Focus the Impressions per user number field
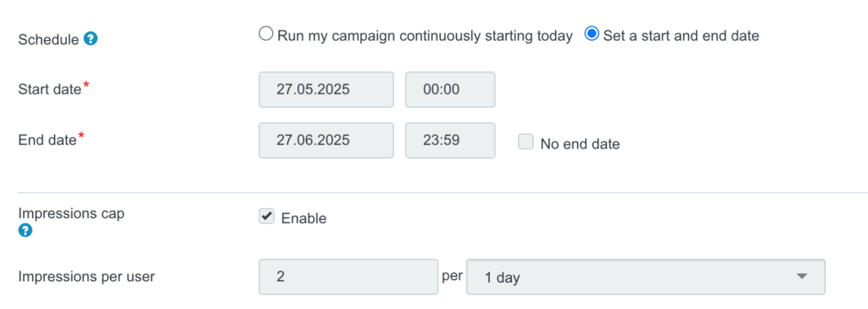Viewport: 868px width, 309px height. click(348, 277)
